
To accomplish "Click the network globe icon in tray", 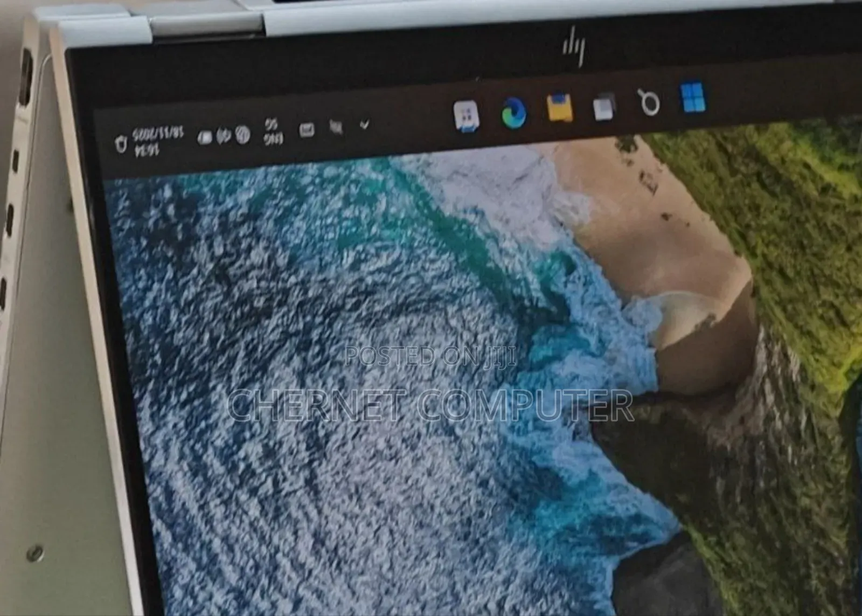I will [x=243, y=135].
